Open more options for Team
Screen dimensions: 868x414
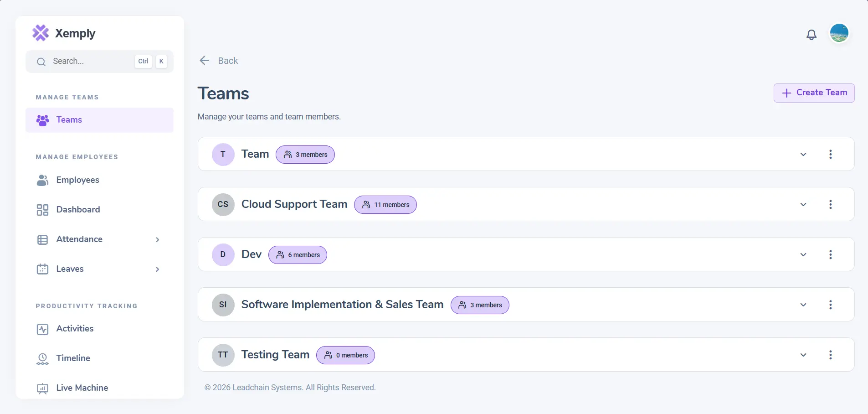point(831,154)
